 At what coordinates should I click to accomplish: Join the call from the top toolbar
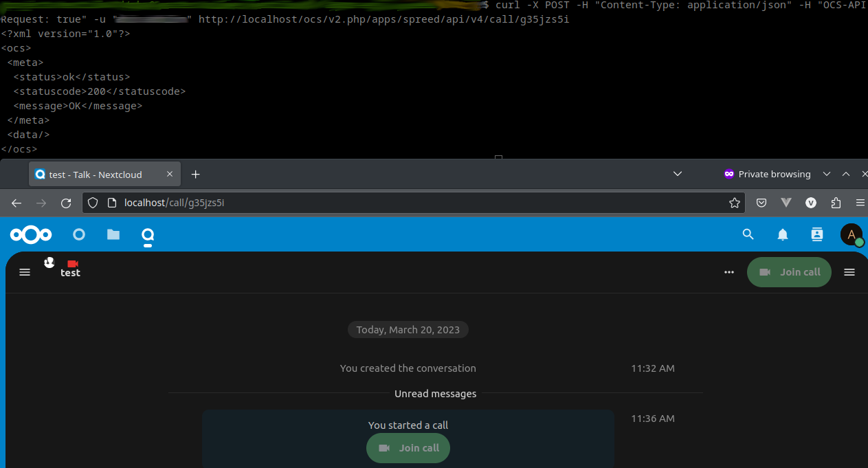[789, 272]
